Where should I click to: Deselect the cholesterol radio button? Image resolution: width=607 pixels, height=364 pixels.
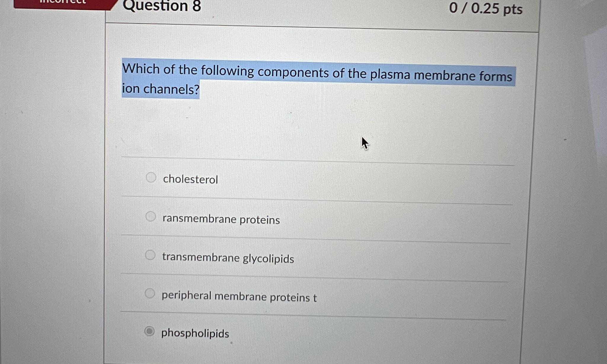pos(151,178)
